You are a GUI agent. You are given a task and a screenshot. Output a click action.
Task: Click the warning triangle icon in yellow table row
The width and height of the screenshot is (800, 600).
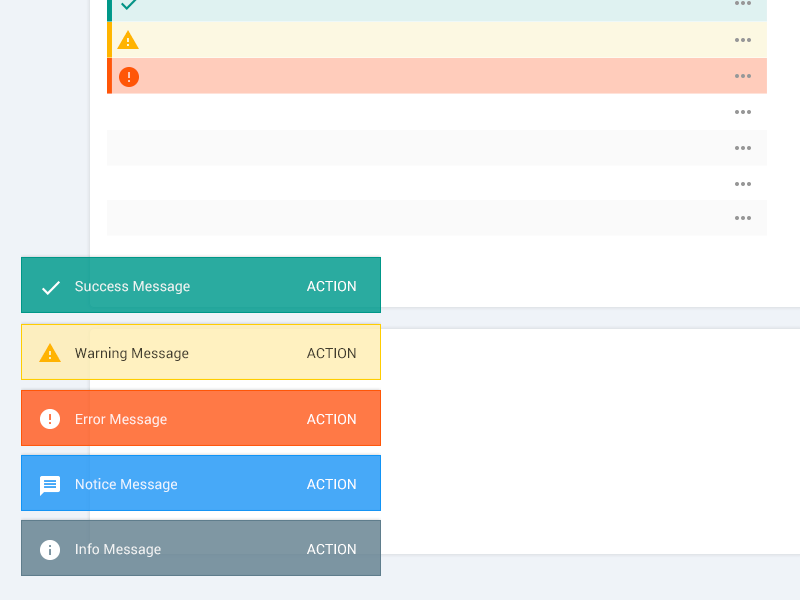coord(128,40)
